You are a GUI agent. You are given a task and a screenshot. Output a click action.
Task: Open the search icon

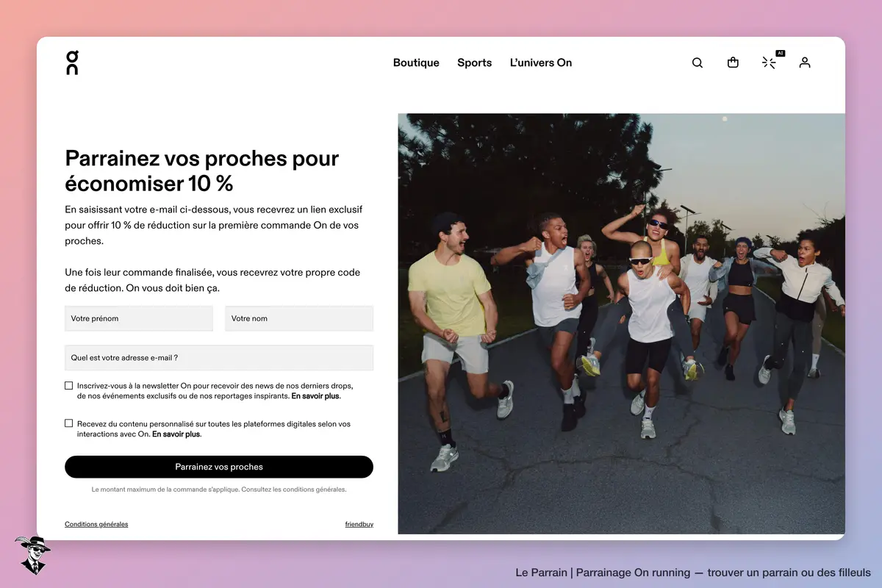(698, 62)
